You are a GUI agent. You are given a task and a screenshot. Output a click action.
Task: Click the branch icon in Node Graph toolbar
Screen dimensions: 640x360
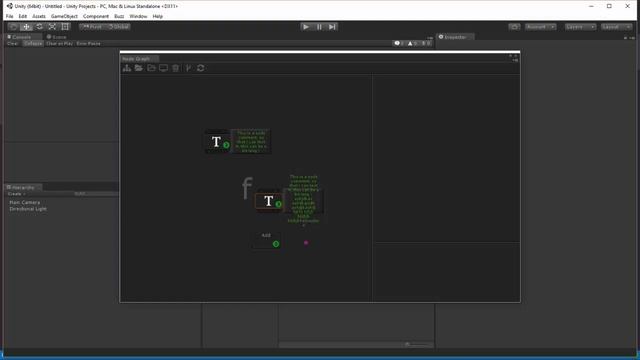tap(188, 68)
